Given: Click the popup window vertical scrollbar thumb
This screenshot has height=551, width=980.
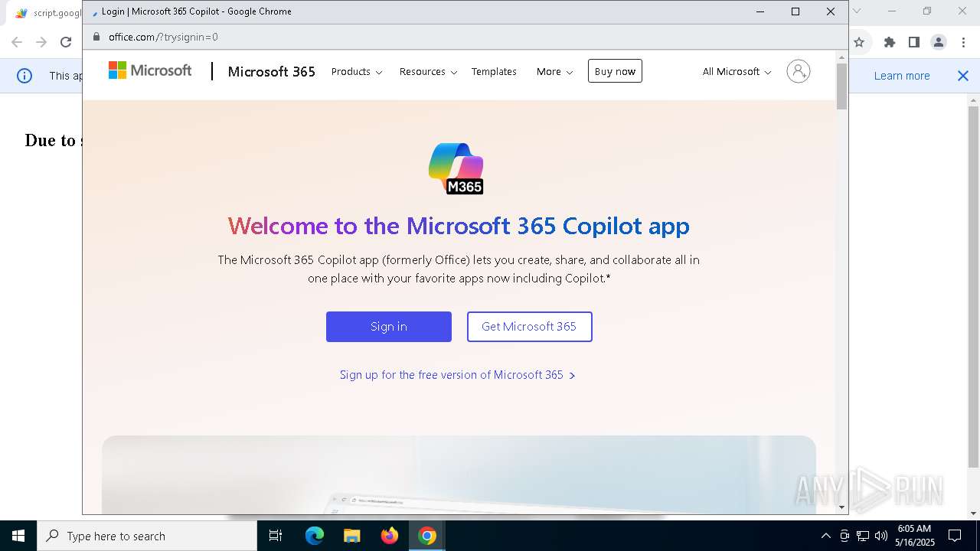Looking at the screenshot, I should tap(841, 86).
